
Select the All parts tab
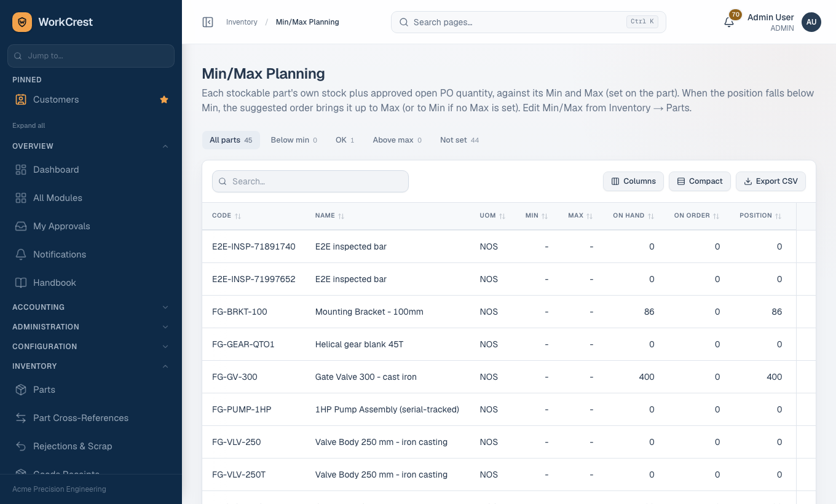pos(231,140)
